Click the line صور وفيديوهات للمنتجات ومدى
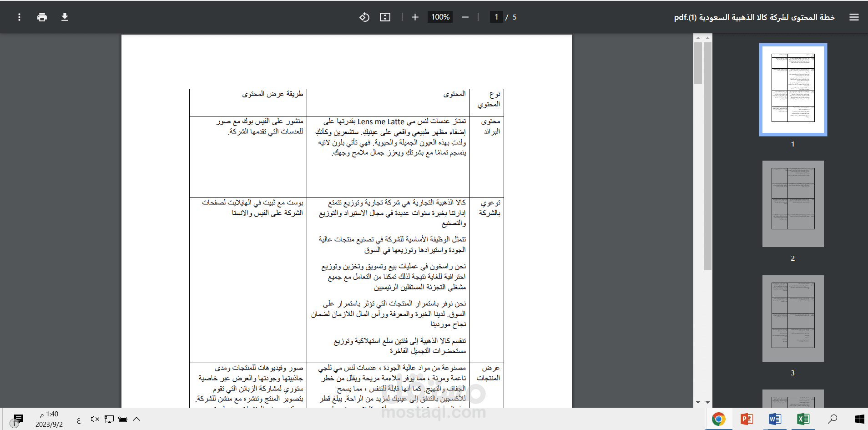 point(259,368)
